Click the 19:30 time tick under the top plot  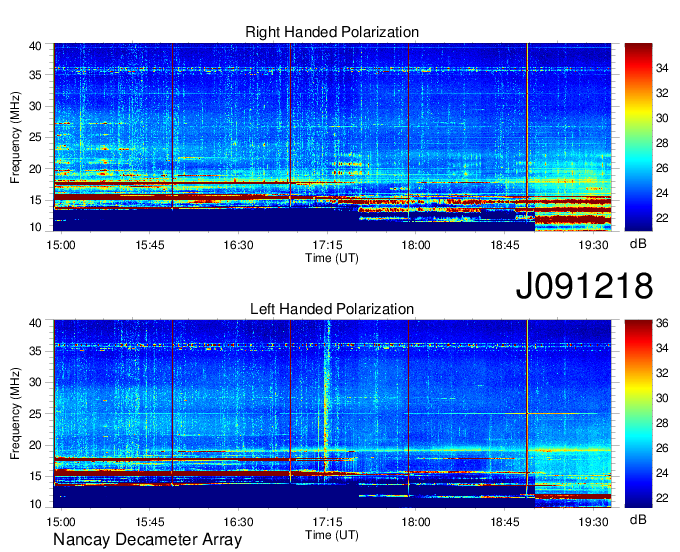(x=593, y=245)
